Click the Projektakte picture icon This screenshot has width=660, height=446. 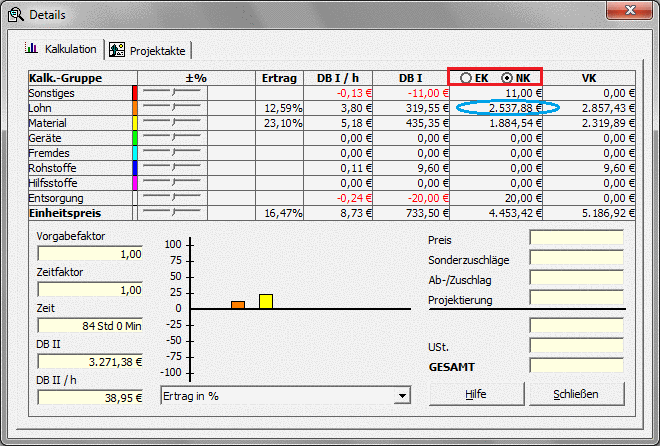[117, 50]
